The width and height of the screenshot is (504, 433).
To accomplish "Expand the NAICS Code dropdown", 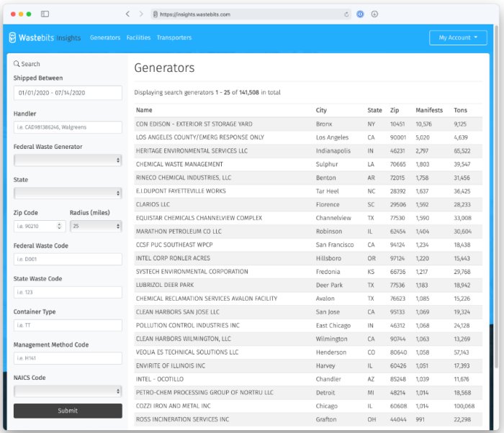I will click(68, 391).
